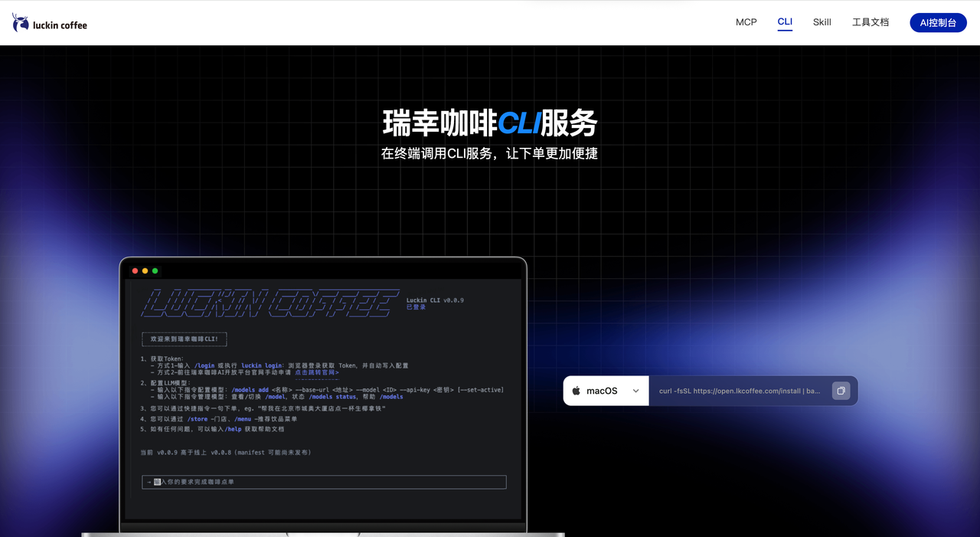The height and width of the screenshot is (537, 980).
Task: Click the LUCKIN COFFEE ASCII art banner
Action: (270, 303)
